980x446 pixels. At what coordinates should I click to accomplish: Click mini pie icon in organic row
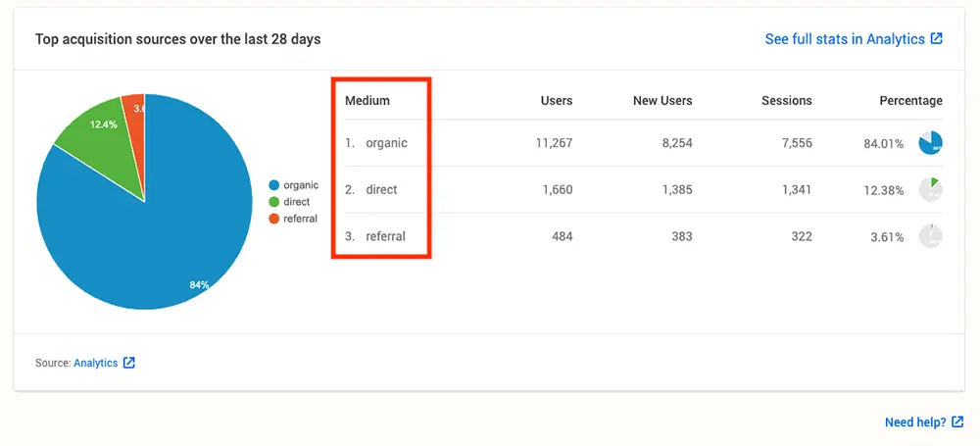pos(931,143)
